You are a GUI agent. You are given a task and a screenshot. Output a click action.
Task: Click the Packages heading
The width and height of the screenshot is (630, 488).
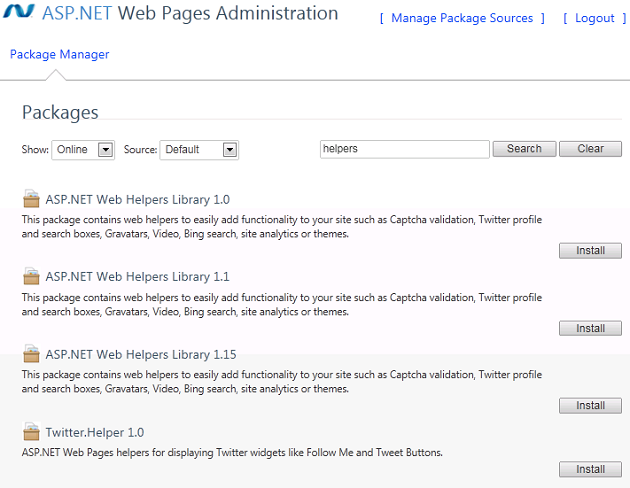(x=60, y=112)
